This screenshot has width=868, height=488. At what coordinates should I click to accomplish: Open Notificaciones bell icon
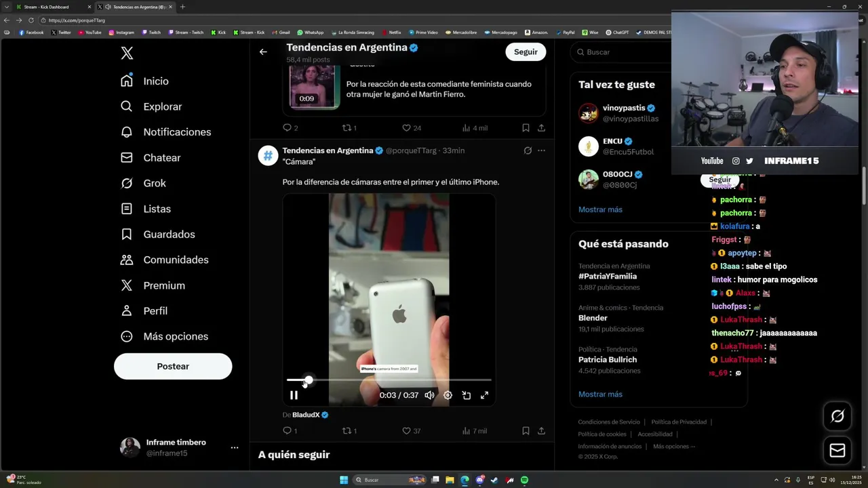(x=127, y=131)
